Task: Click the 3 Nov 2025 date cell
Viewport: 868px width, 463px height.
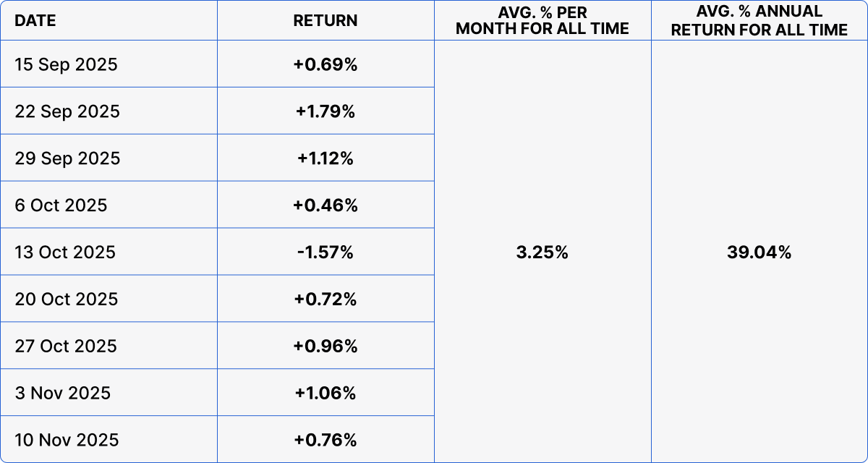Action: point(63,394)
